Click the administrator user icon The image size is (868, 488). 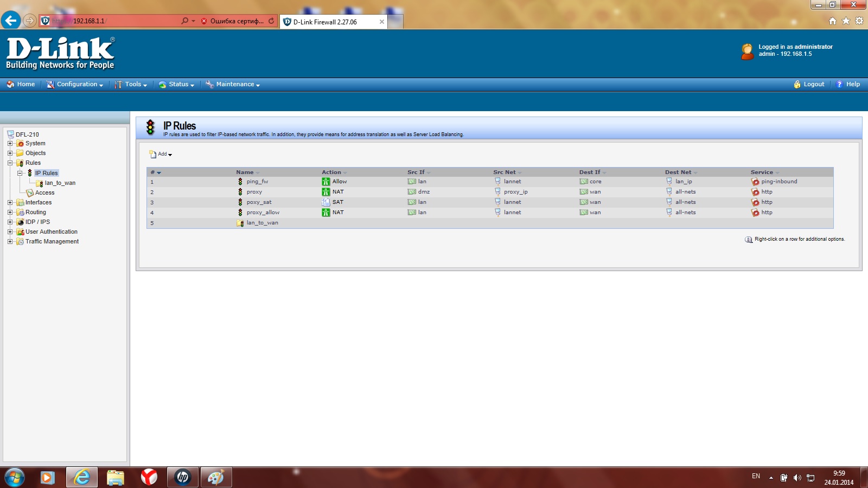pos(748,51)
